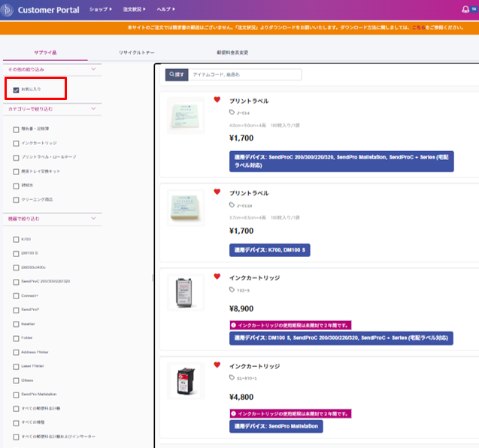Click the notification bell icon
Screen dimensions: 479x448
pyautogui.click(x=465, y=9)
